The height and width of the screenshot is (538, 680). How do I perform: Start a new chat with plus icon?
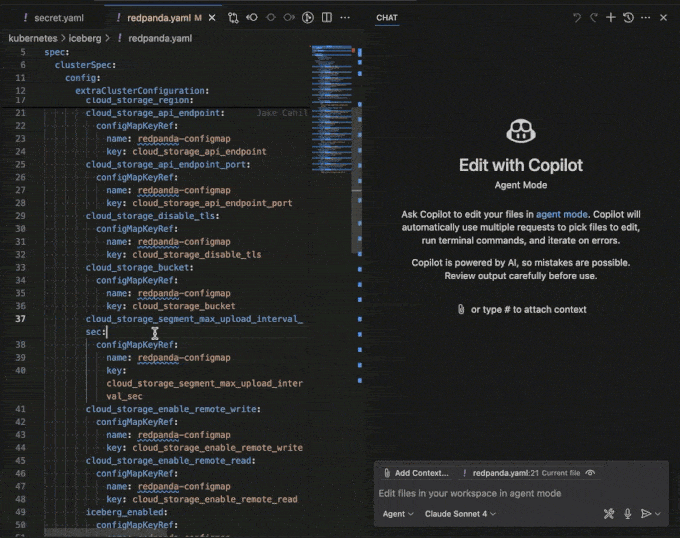611,18
